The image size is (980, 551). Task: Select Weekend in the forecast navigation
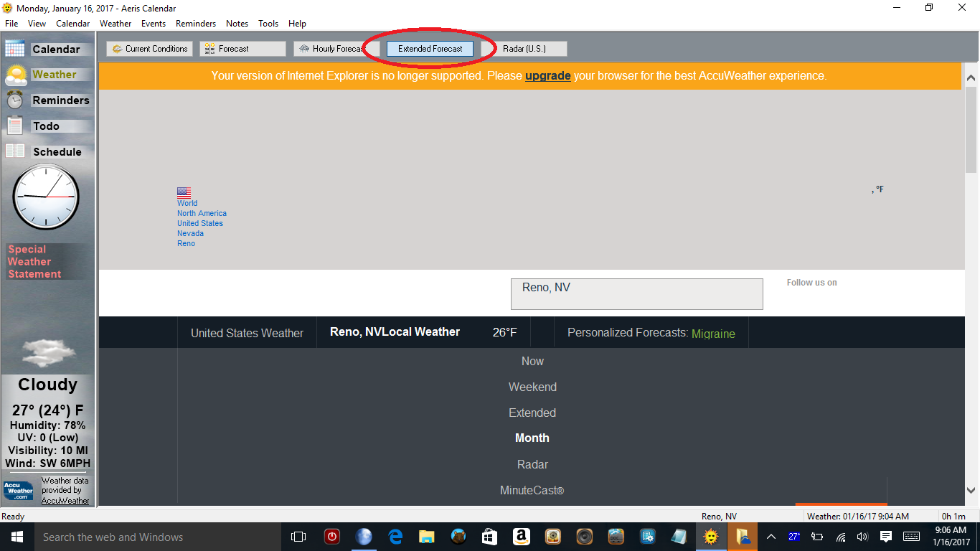pos(532,387)
